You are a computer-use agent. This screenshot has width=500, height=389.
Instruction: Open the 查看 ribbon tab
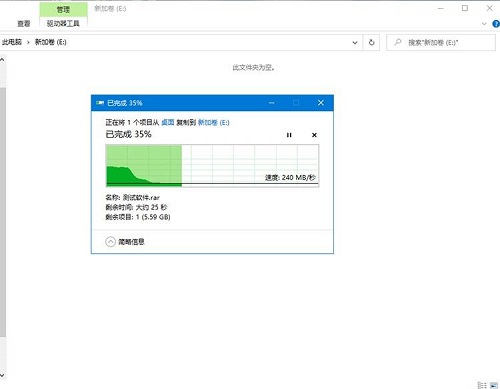[x=24, y=23]
